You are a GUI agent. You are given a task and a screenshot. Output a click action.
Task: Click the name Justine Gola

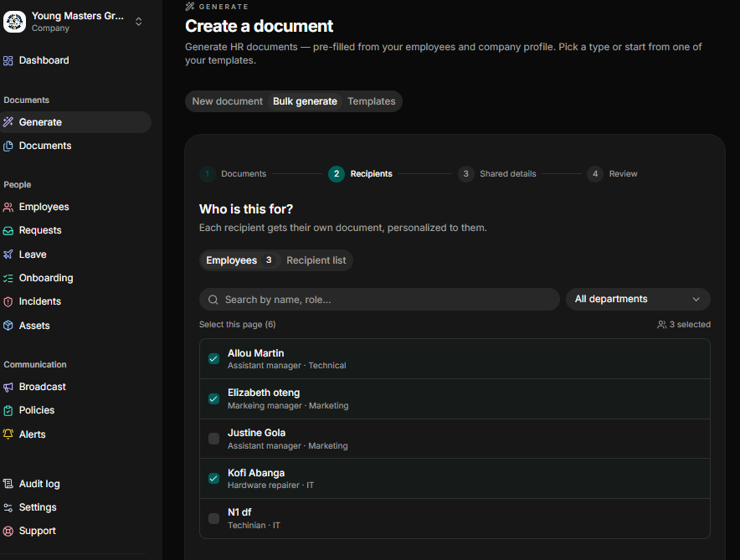(256, 433)
